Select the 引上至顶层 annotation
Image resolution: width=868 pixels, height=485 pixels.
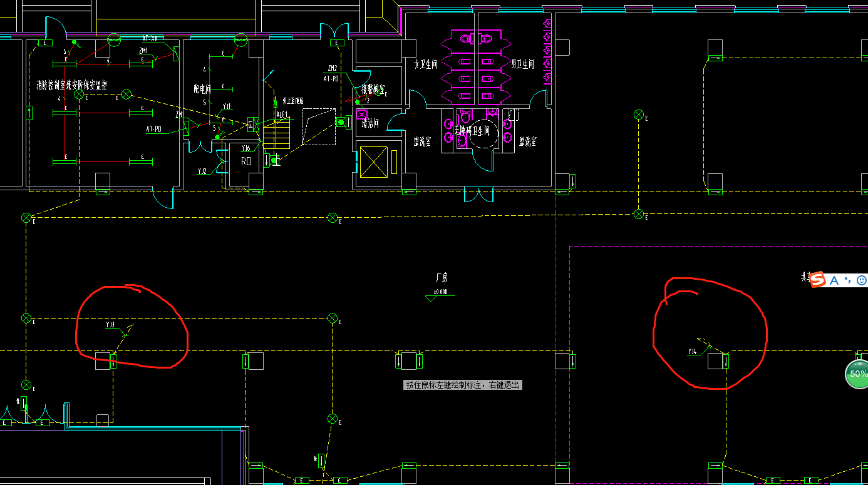(292, 100)
